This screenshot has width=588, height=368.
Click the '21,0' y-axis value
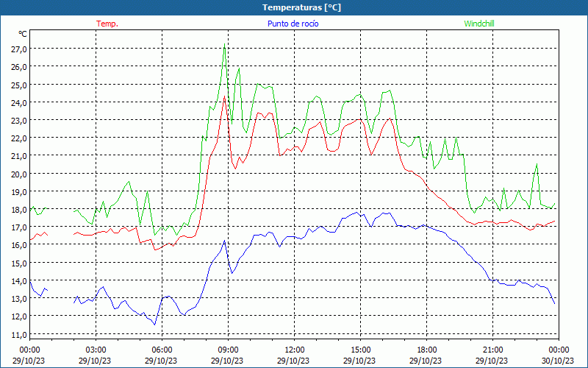(19, 156)
